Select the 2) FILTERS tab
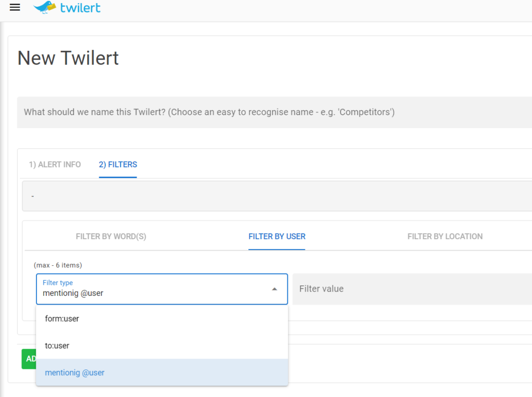Viewport: 532px width, 397px height. (118, 165)
